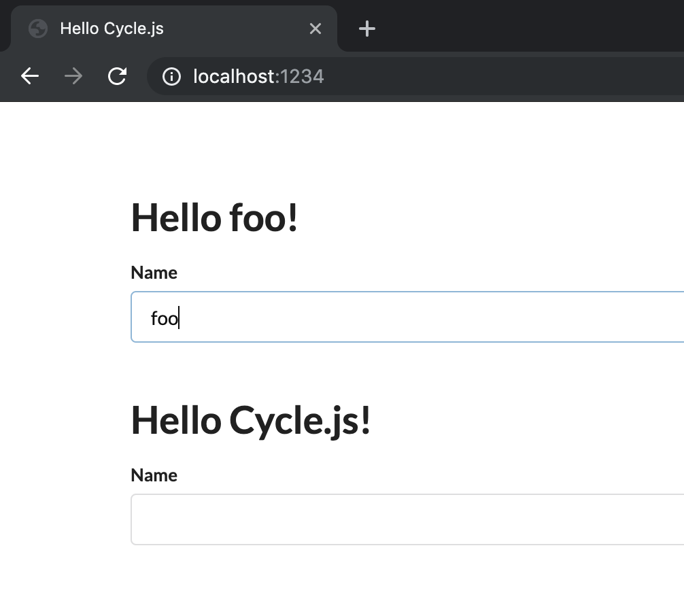684x616 pixels.
Task: Click the Name input containing foo
Action: [407, 317]
